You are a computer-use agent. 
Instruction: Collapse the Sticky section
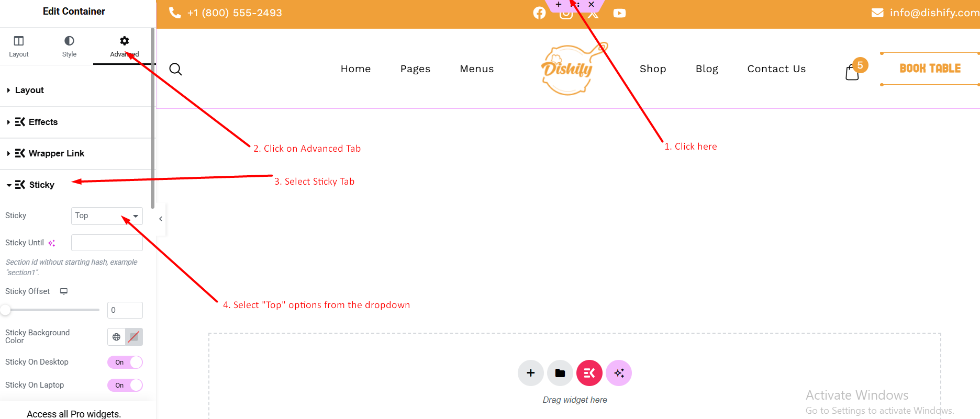tap(77, 185)
